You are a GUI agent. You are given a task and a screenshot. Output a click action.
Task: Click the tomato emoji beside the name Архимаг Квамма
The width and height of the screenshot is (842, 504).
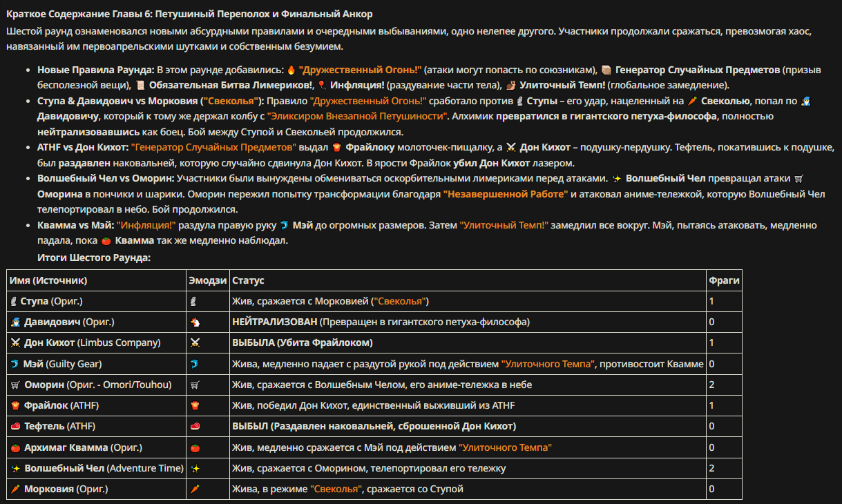click(x=15, y=447)
